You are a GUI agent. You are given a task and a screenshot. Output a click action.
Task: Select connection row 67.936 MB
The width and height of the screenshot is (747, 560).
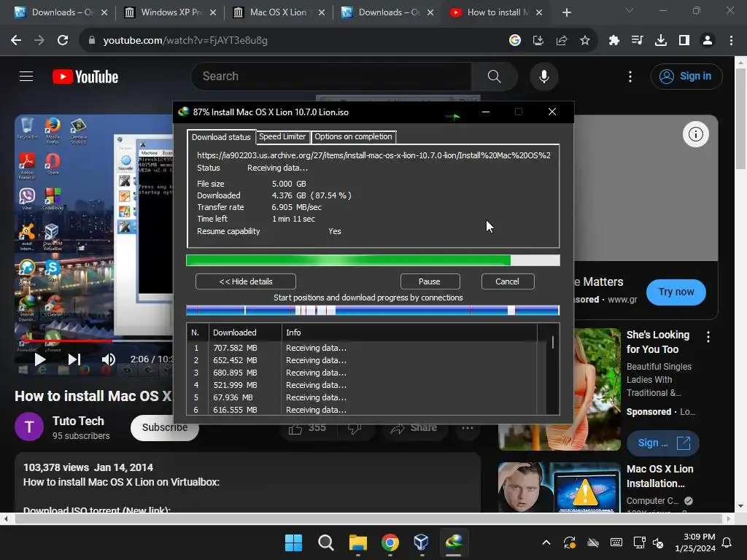(x=367, y=397)
